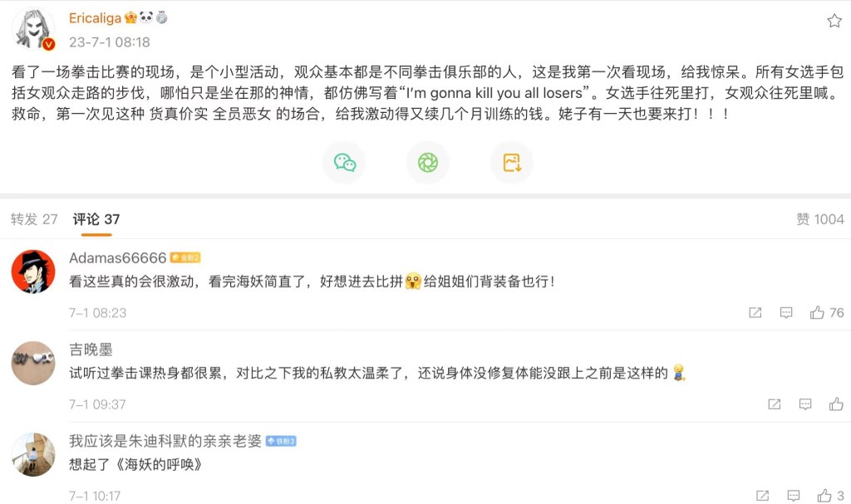Click the Ericaliga author avatar

click(x=33, y=30)
